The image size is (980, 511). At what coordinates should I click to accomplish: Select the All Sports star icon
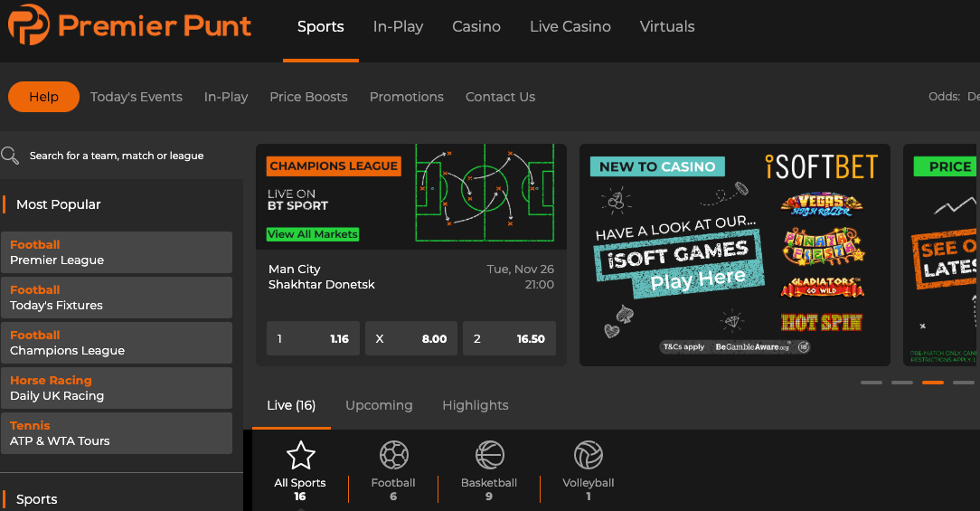tap(300, 455)
